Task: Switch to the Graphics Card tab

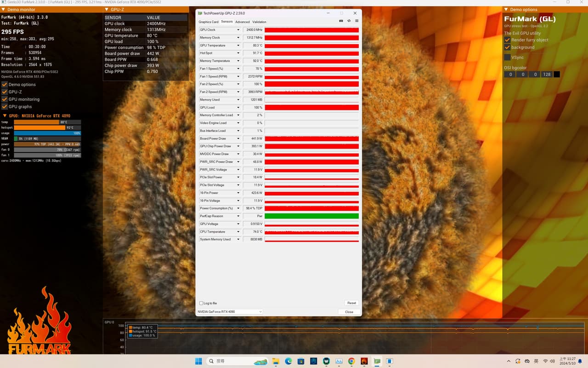Action: point(209,22)
